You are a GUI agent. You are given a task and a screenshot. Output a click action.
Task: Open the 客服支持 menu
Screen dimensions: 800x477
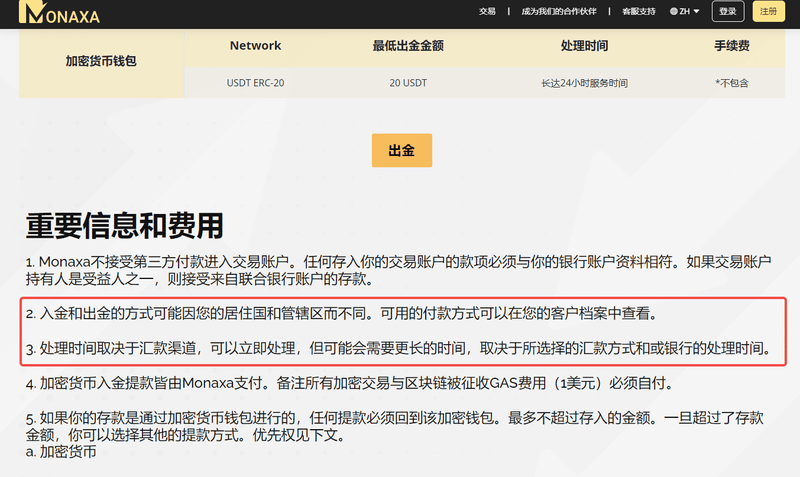[x=639, y=11]
